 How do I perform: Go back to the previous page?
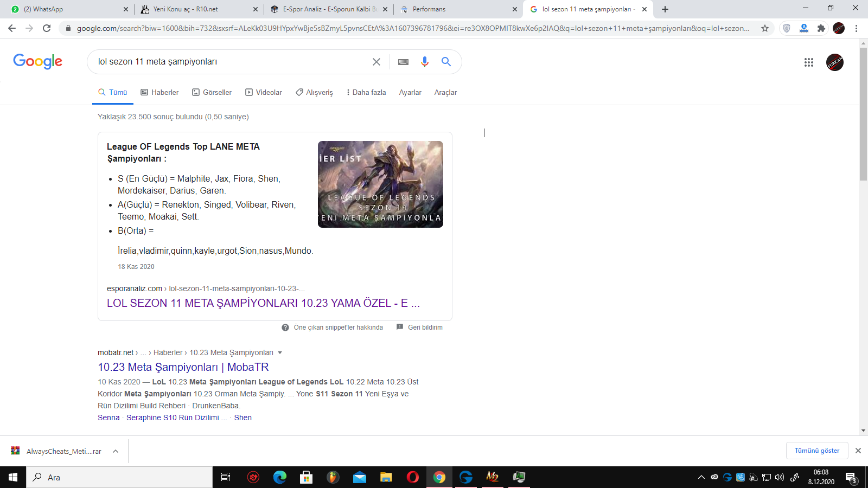coord(12,28)
